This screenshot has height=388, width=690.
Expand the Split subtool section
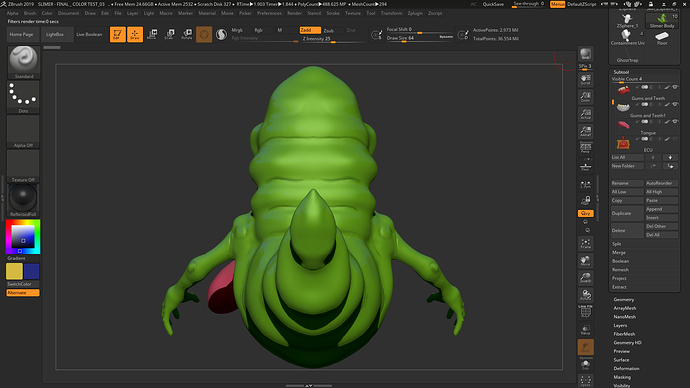(617, 244)
